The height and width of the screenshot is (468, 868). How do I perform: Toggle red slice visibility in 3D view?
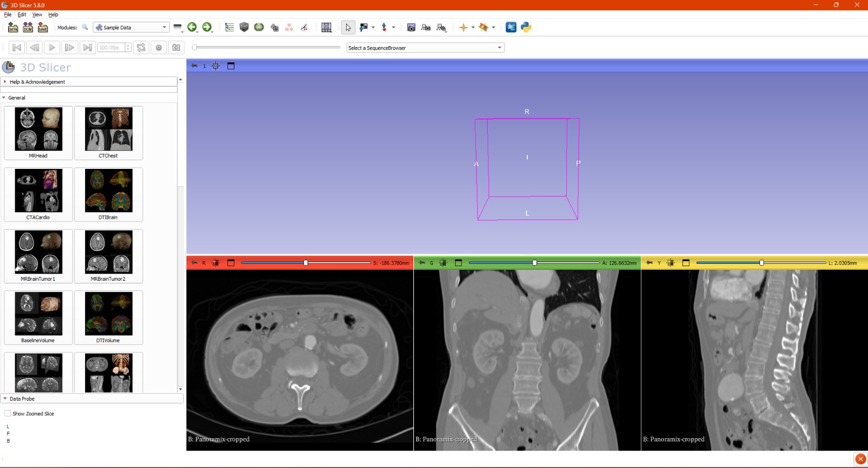click(x=215, y=263)
